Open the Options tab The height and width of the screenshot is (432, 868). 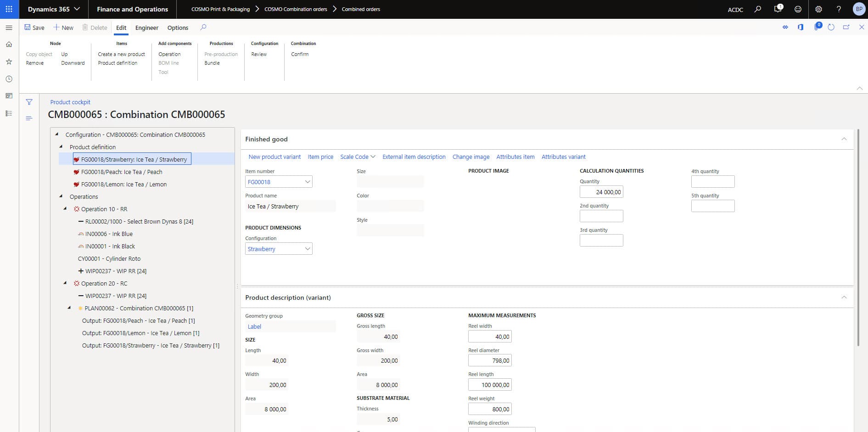coord(178,28)
